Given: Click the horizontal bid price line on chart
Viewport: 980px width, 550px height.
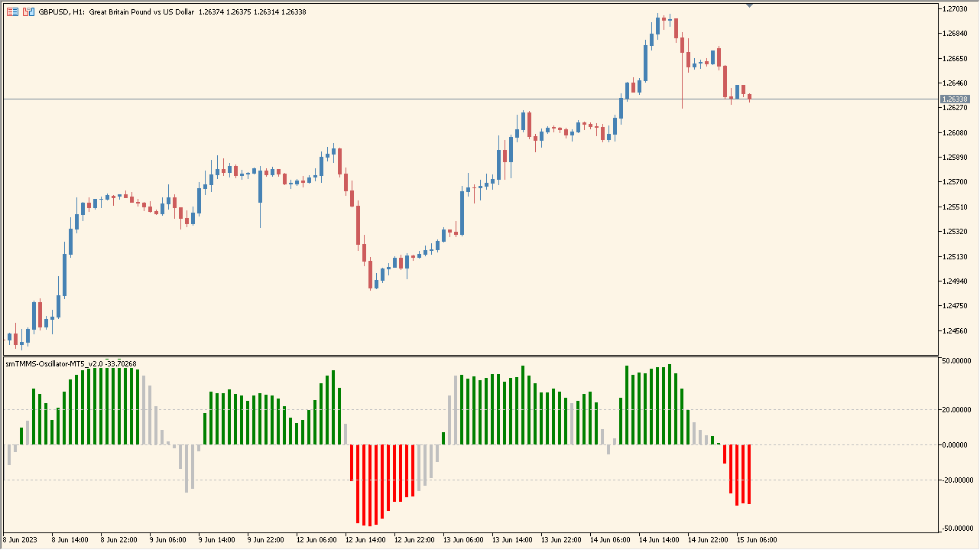Looking at the screenshot, I should pyautogui.click(x=459, y=99).
